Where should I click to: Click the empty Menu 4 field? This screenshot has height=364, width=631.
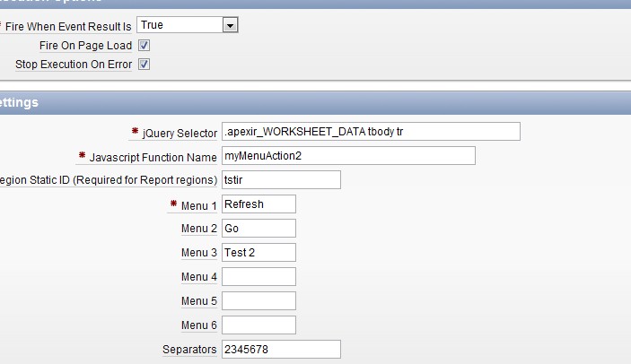coord(259,277)
